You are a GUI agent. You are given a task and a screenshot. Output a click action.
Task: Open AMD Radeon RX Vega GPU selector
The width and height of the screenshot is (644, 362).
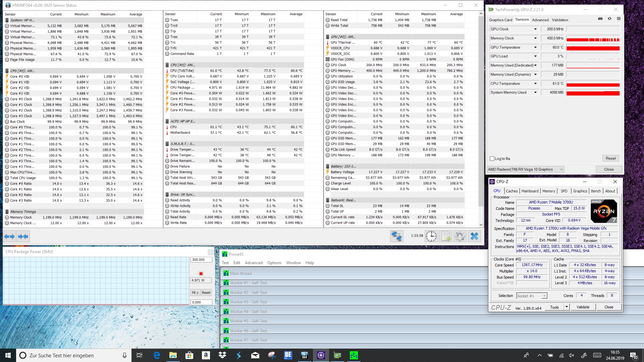point(525,169)
